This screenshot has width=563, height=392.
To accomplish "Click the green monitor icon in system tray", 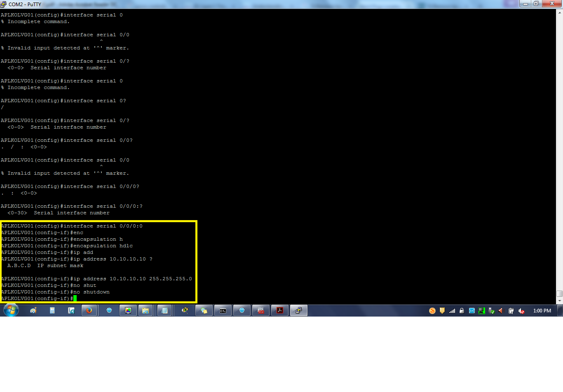I will [481, 310].
